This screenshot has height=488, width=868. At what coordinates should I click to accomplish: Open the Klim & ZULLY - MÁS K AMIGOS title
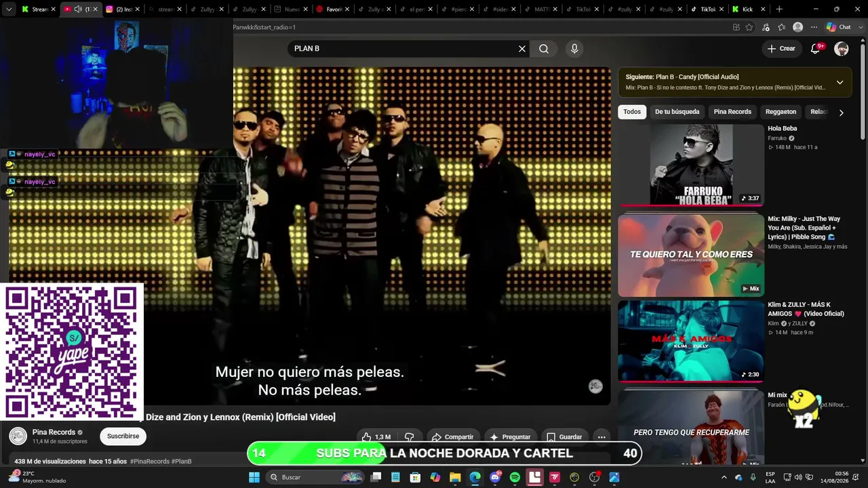806,309
